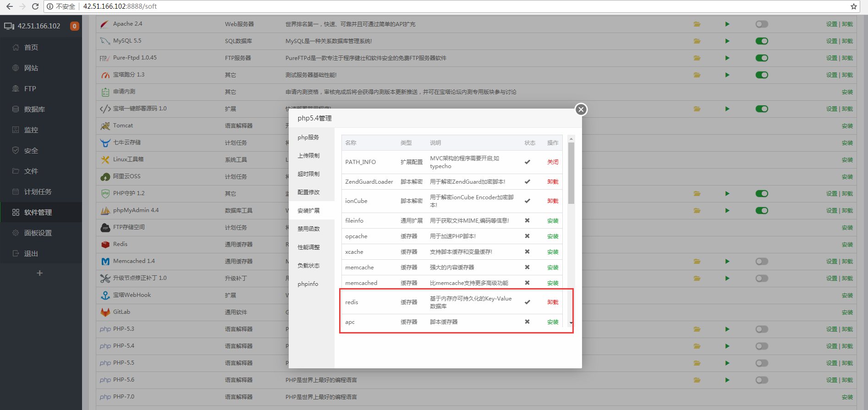868x410 pixels.
Task: Open folder icon in PHP守护 1.2 row
Action: point(697,194)
